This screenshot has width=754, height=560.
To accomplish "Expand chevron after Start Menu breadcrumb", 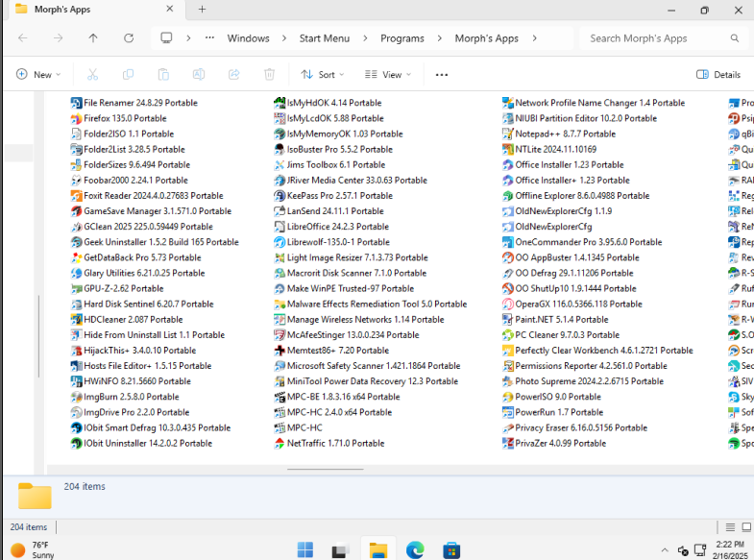I will (x=365, y=38).
